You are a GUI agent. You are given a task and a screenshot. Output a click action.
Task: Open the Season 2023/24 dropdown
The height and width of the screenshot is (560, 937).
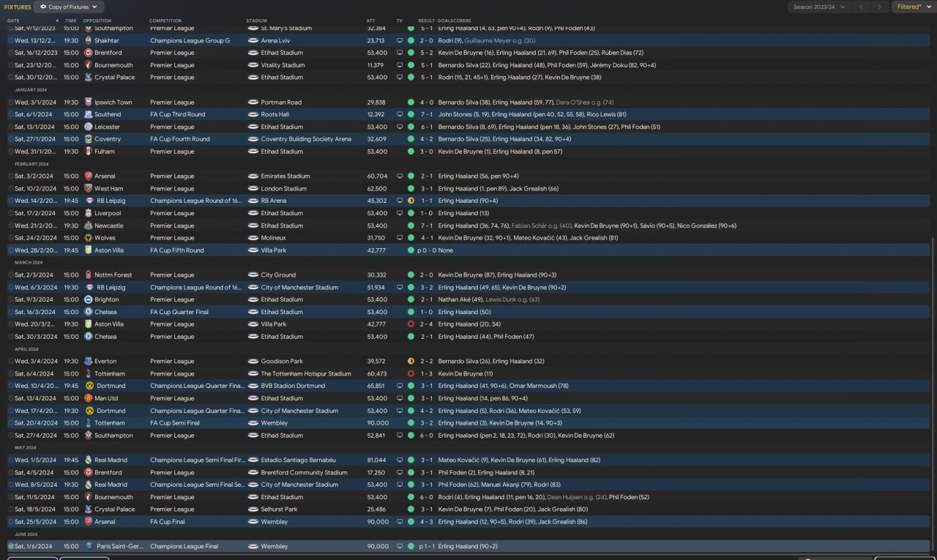coord(819,7)
